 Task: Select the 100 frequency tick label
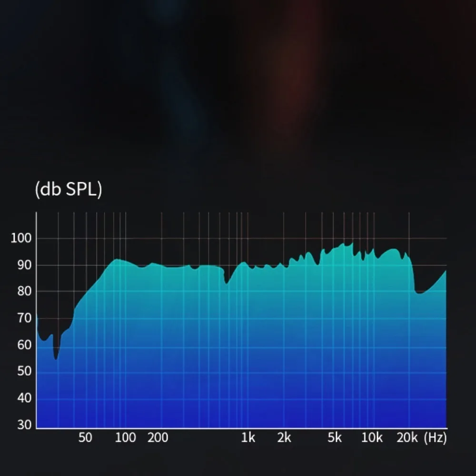pos(126,436)
